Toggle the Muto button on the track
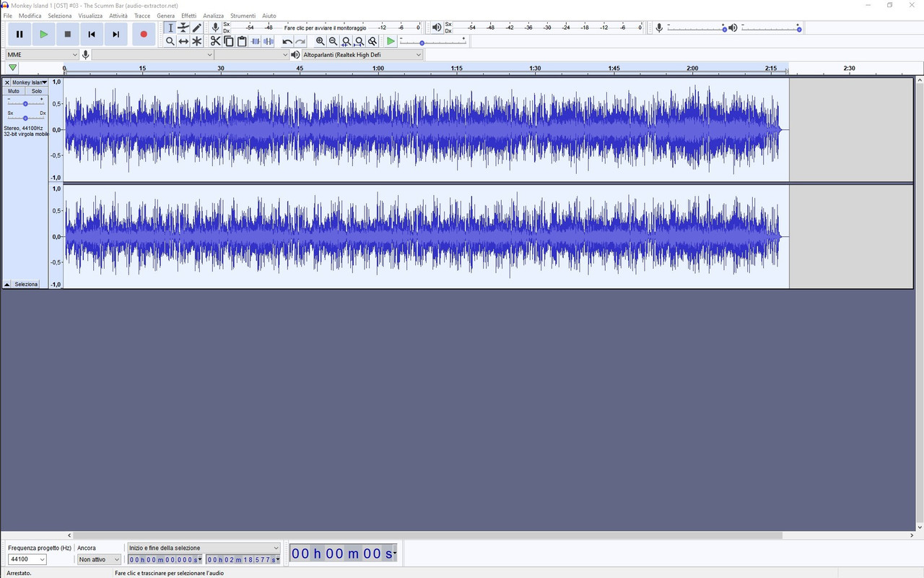Image resolution: width=924 pixels, height=578 pixels. 14,91
